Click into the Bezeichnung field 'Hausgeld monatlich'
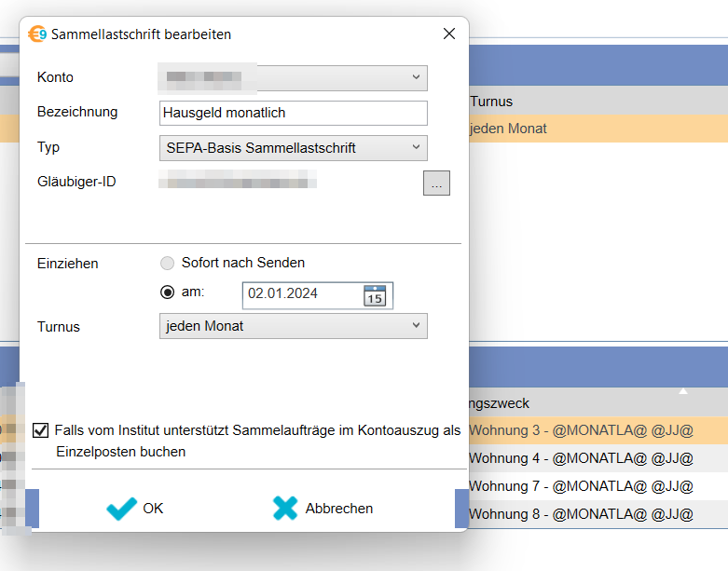Screen dimensions: 728x571 pos(294,114)
